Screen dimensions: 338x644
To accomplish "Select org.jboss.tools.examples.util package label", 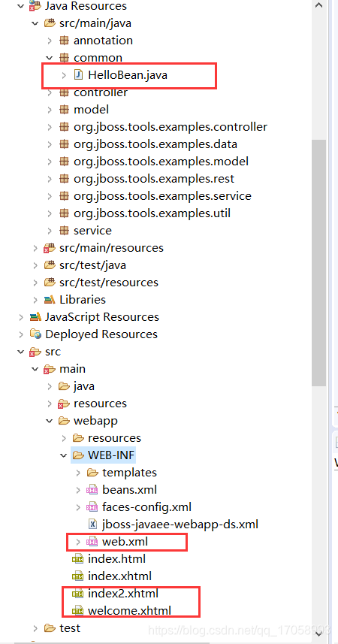I will [x=152, y=213].
